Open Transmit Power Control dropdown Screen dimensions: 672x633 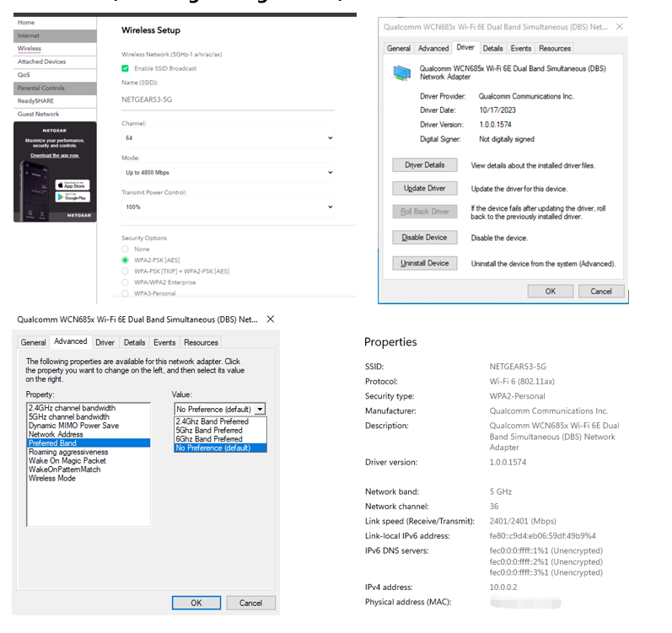[228, 207]
